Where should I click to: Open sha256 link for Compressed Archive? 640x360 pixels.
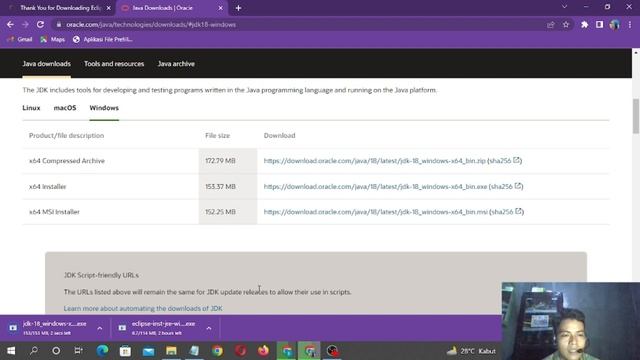click(504, 161)
